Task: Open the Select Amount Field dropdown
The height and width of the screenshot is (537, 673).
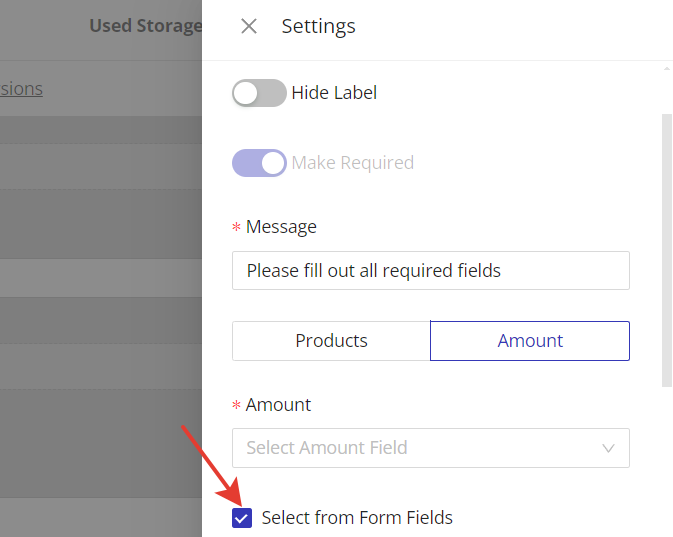Action: click(x=420, y=448)
